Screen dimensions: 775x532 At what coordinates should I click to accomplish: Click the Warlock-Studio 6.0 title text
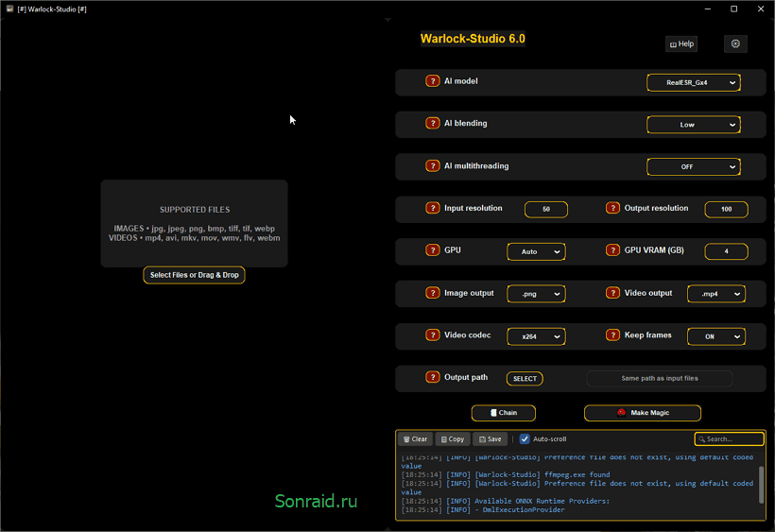[x=473, y=39]
